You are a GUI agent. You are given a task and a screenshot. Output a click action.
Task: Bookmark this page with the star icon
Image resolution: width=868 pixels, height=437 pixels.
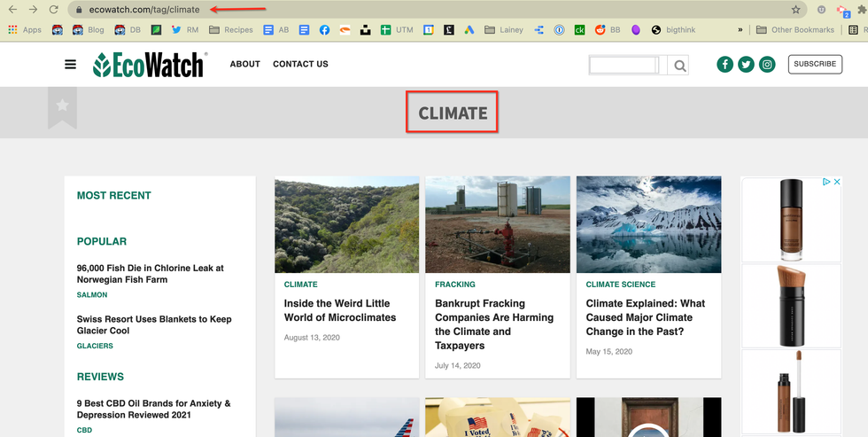click(795, 10)
